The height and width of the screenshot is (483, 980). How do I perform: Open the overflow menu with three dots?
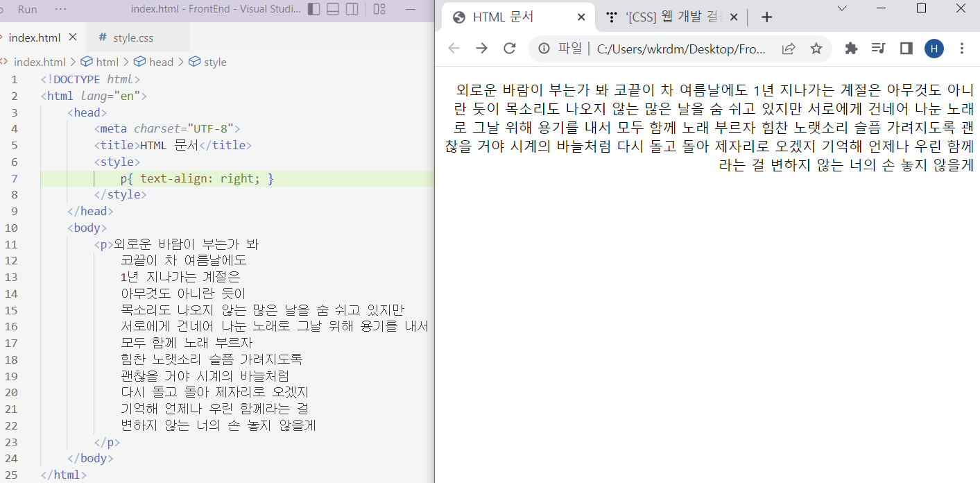(x=61, y=9)
